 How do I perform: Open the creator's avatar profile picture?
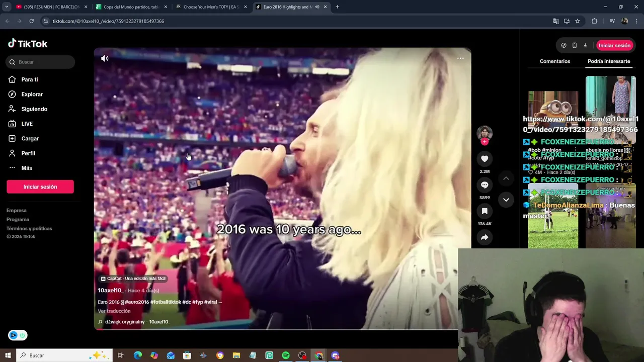[x=485, y=133]
